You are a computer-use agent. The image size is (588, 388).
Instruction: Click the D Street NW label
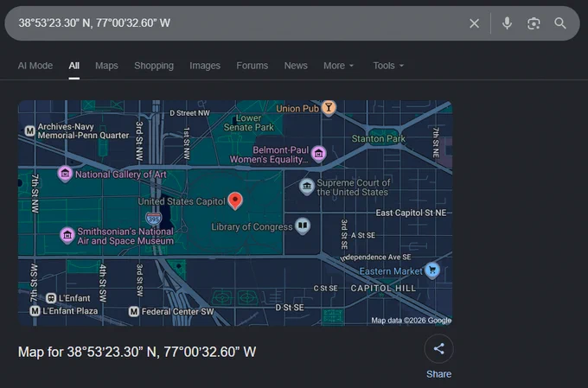[189, 113]
